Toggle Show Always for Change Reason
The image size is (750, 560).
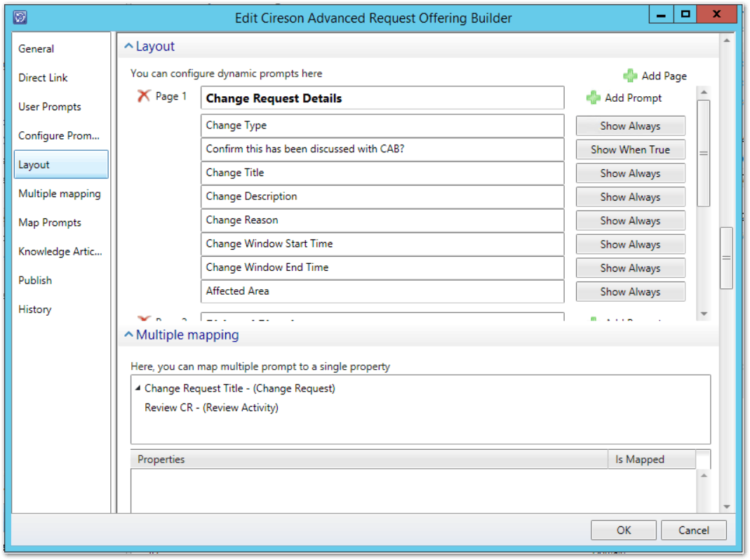631,220
